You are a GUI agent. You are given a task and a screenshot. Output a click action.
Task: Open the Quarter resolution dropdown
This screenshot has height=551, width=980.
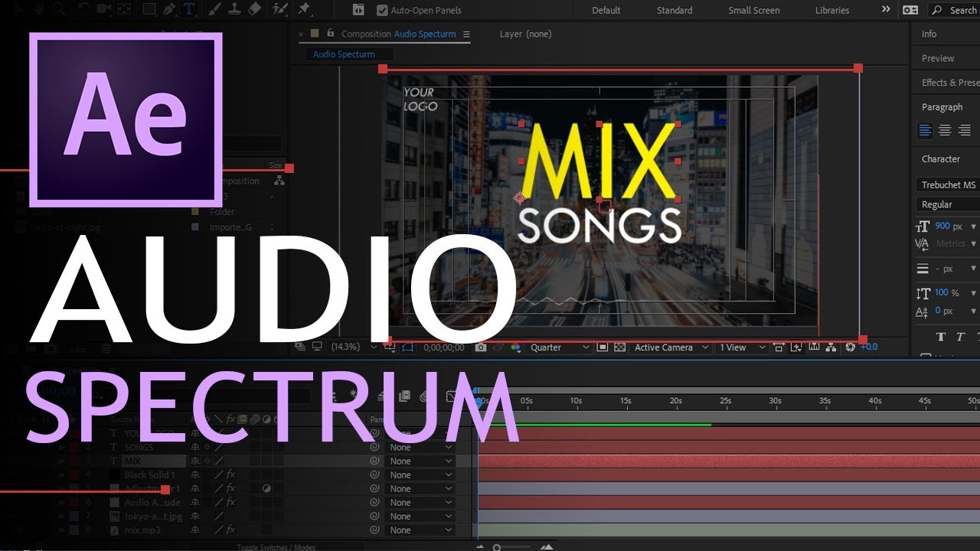pyautogui.click(x=560, y=347)
